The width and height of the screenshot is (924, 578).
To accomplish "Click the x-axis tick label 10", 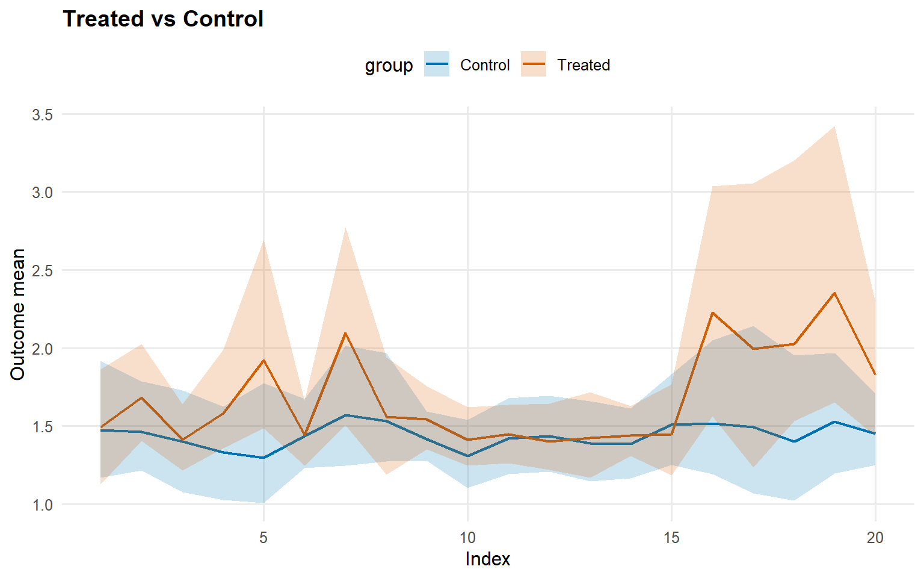I will (467, 538).
